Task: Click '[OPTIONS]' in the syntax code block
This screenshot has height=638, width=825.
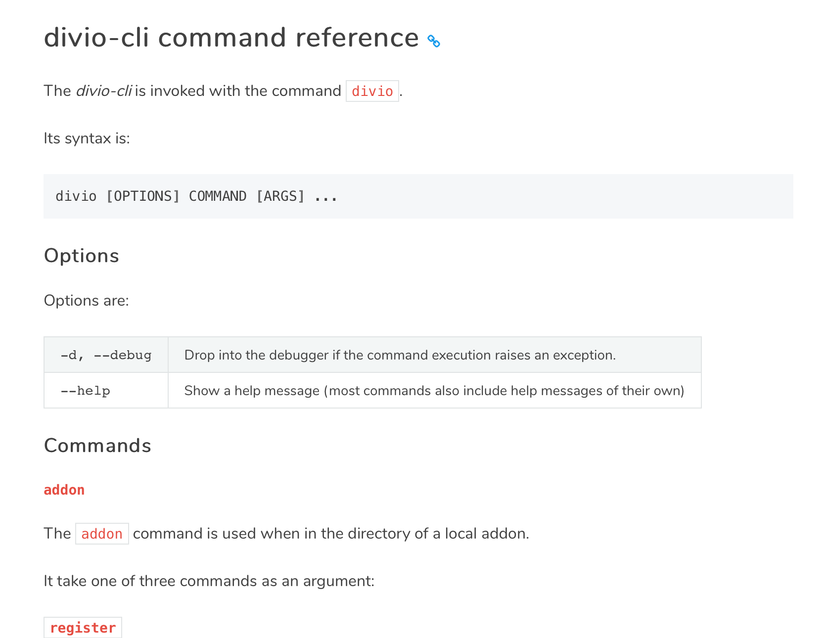Action: [143, 196]
